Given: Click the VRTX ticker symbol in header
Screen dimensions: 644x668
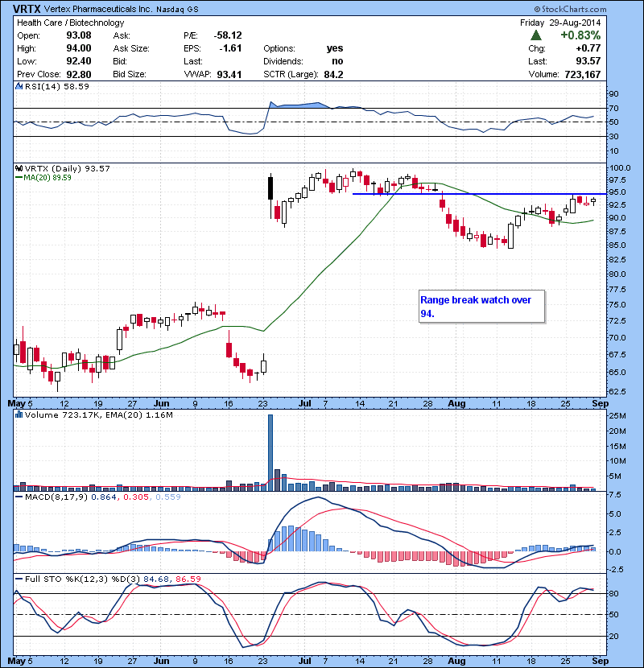Looking at the screenshot, I should tap(27, 9).
